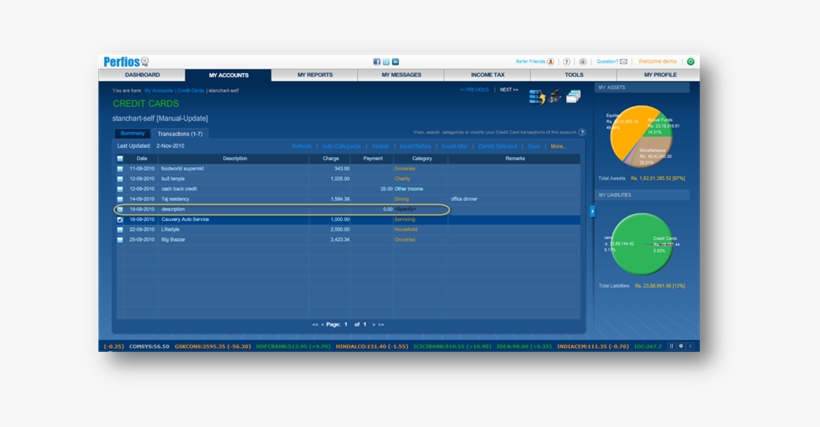Go to the Dashboard tab
The width and height of the screenshot is (820, 427).
(x=142, y=75)
